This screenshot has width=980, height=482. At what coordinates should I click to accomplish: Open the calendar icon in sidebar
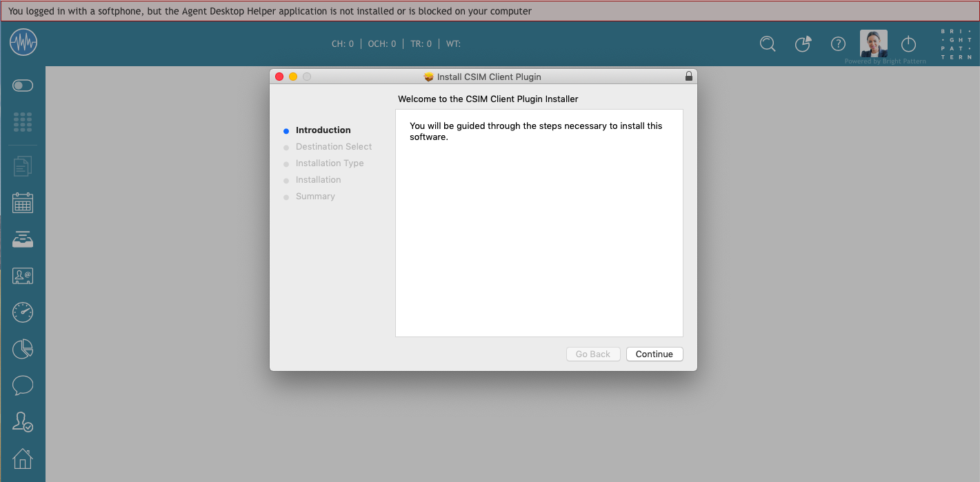(x=23, y=203)
